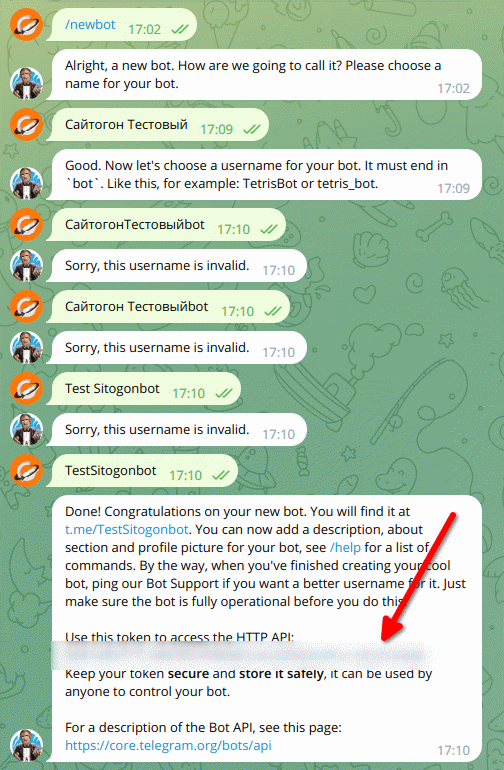This screenshot has height=770, width=504.
Task: Click orange avatar beside 'Test Sitogonbot' message
Action: tap(27, 388)
